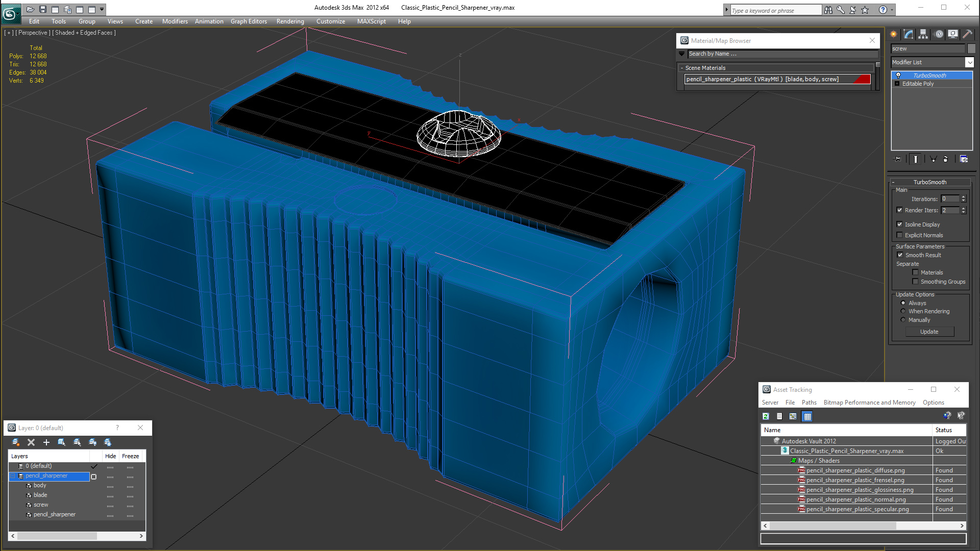Expand the Editable Poly stack entry
980x551 pixels.
897,84
